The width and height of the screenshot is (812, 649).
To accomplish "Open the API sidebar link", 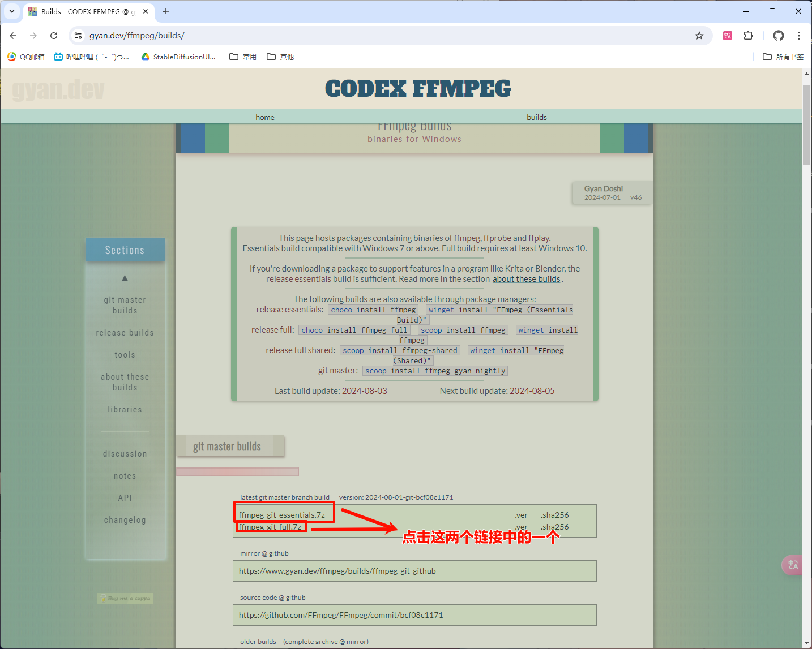I will click(125, 498).
